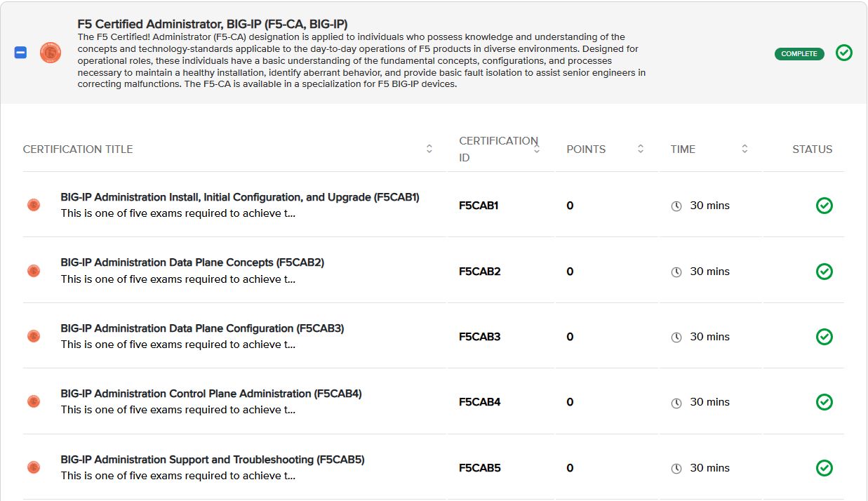This screenshot has width=868, height=501.
Task: Click the F5CAB3 row badge icon
Action: point(34,336)
